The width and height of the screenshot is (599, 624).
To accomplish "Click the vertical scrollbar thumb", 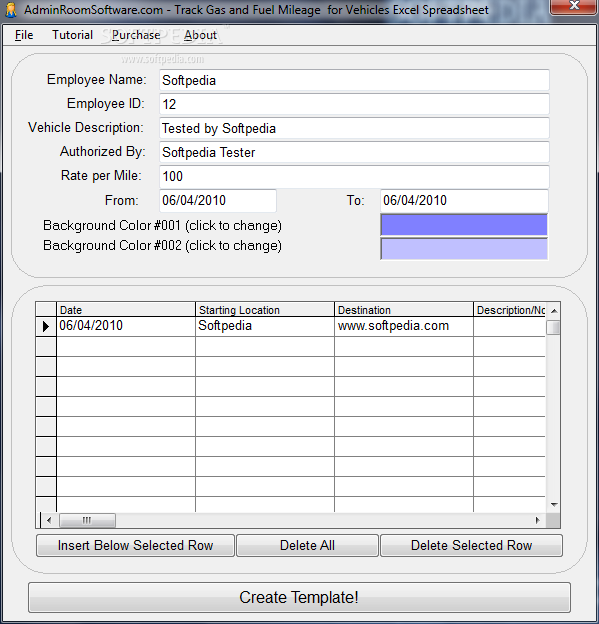I will (553, 328).
